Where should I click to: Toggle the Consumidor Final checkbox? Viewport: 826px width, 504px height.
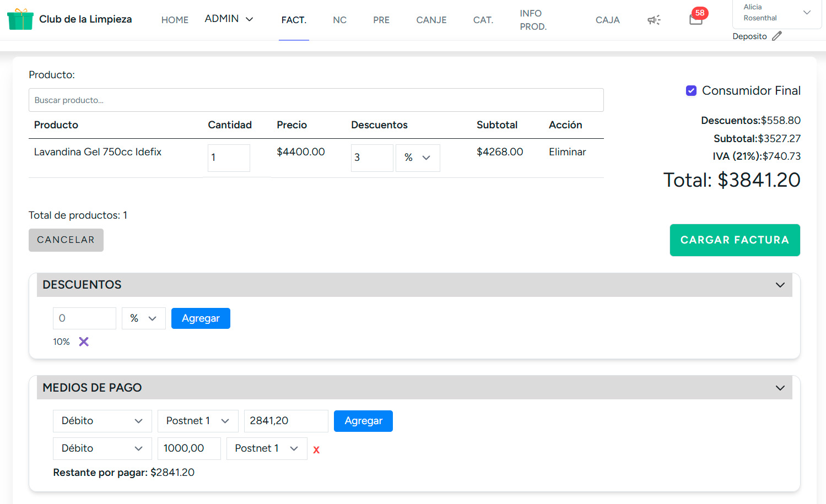tap(691, 90)
